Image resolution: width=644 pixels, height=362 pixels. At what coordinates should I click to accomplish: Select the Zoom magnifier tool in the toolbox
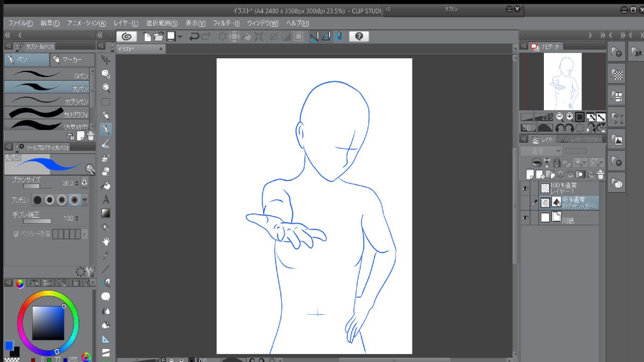coord(106,87)
